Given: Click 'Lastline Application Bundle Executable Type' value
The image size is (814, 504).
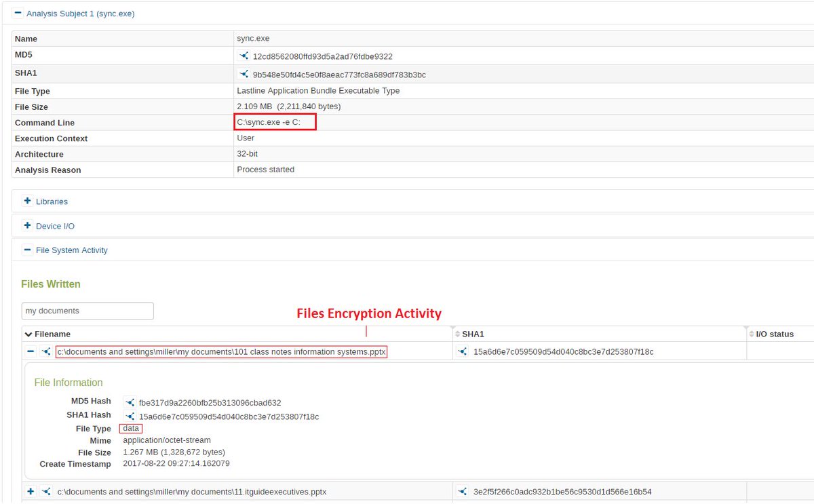Looking at the screenshot, I should click(318, 91).
